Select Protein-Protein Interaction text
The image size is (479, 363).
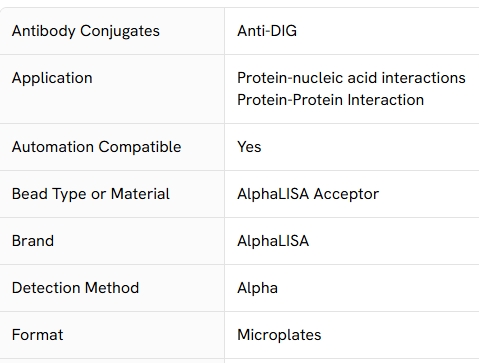(x=330, y=100)
